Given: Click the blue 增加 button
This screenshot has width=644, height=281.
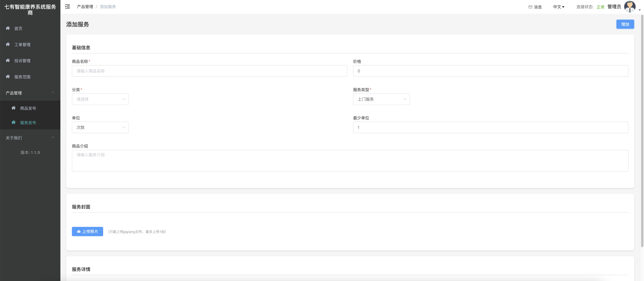Looking at the screenshot, I should point(625,24).
